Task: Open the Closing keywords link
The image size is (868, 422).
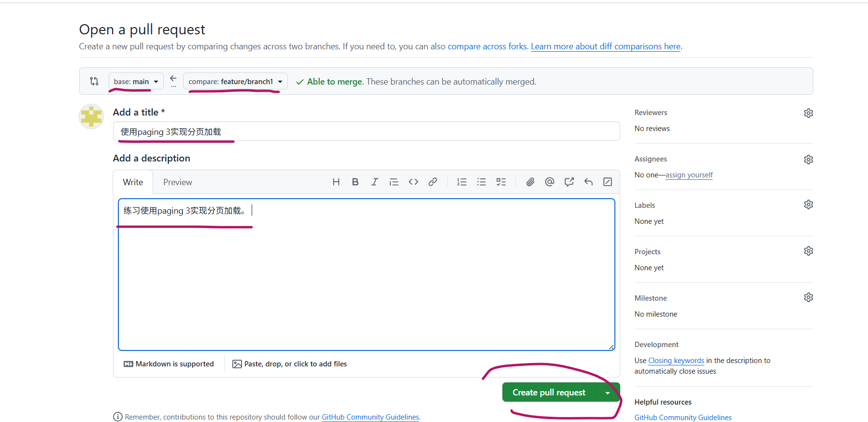Action: coord(676,361)
